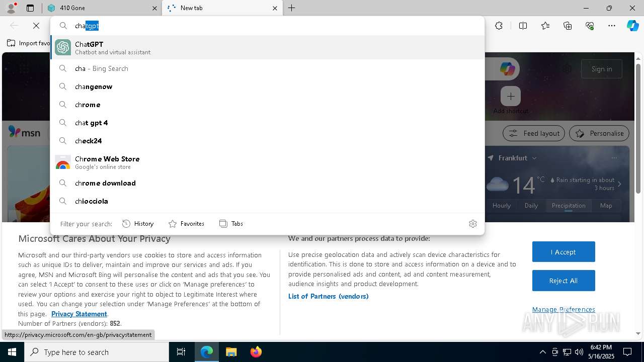The image size is (644, 362).
Task: Open the Extensions puzzle icon
Action: pos(499,26)
